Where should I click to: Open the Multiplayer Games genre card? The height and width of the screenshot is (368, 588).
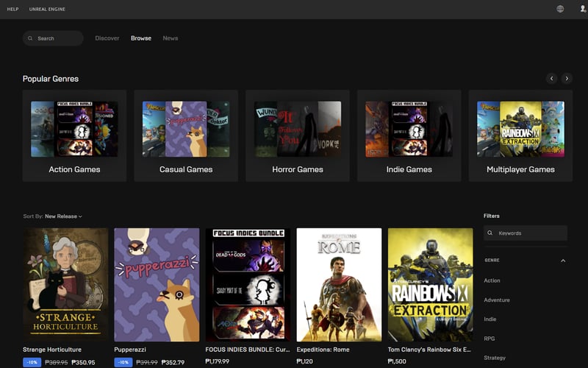coord(520,135)
